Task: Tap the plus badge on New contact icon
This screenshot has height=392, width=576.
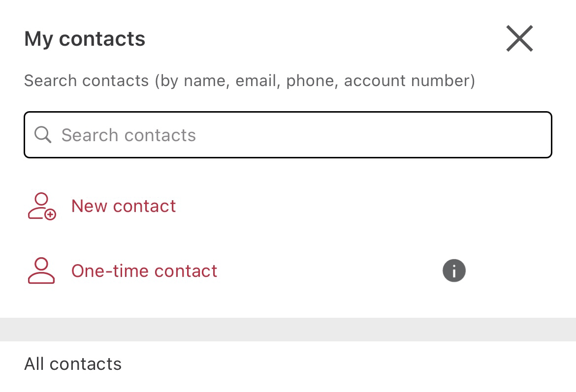Action: click(x=50, y=214)
